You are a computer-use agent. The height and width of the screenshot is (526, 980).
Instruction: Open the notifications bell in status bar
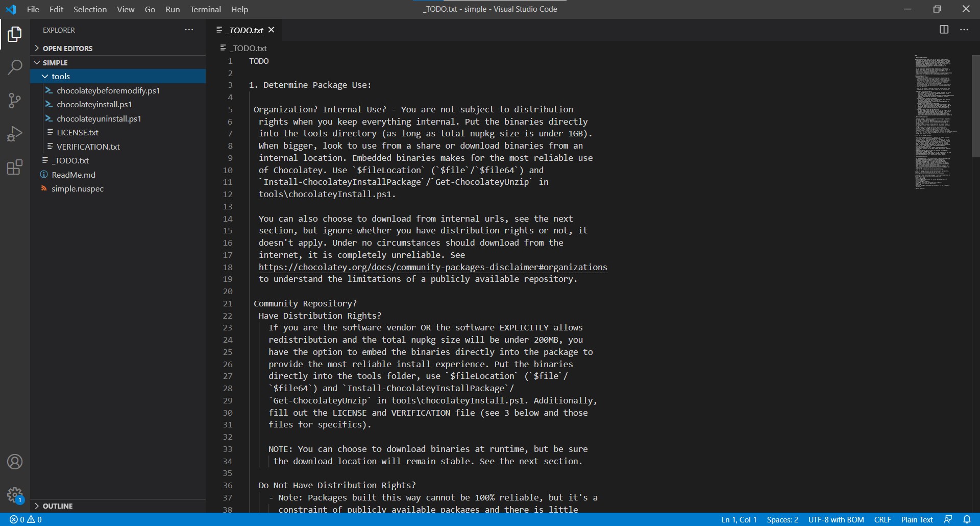click(967, 519)
